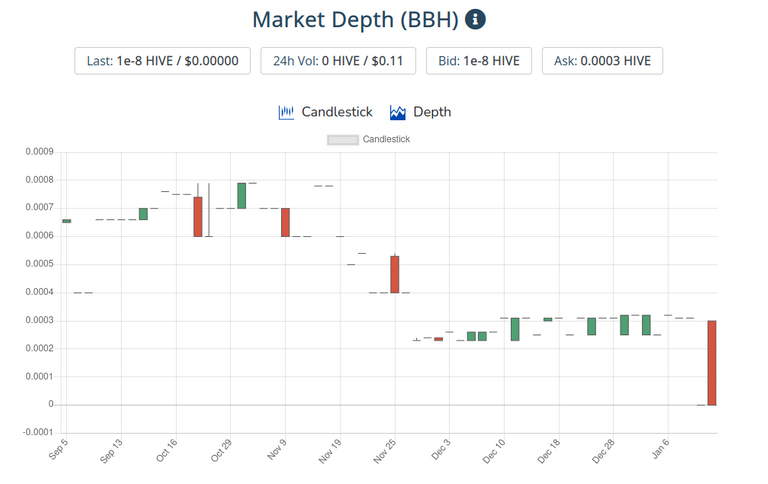Click the Jan 6 axis label
The image size is (768, 484).
(660, 449)
